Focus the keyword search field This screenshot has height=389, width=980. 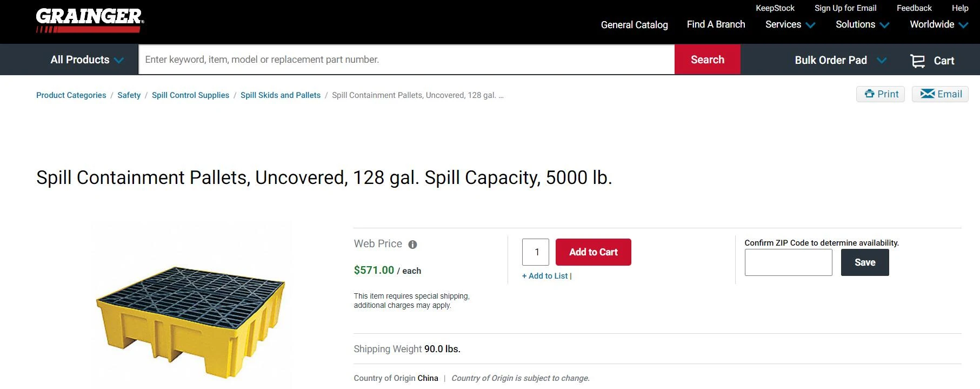tap(406, 60)
